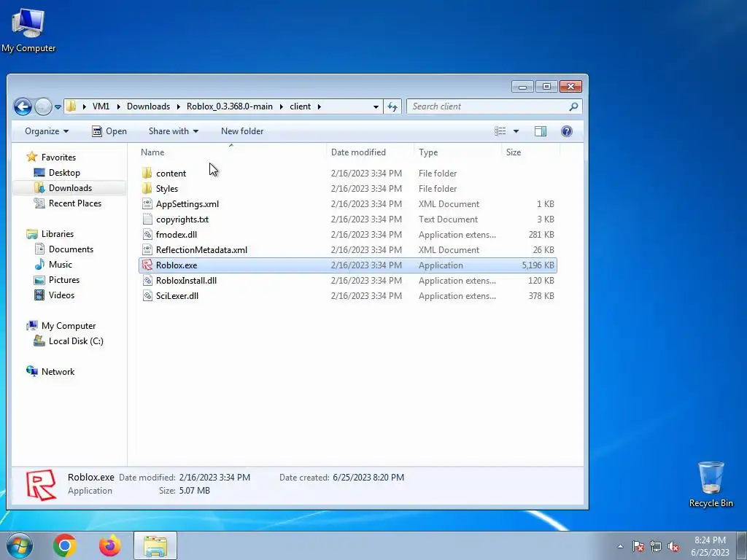Select the SciLexer.dll file icon
This screenshot has height=560, width=747.
click(x=147, y=296)
